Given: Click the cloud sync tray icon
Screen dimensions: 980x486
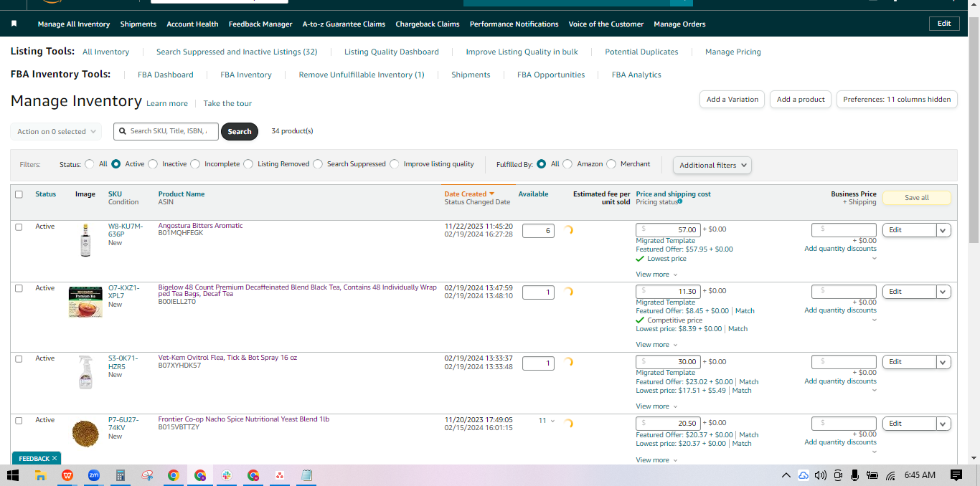Looking at the screenshot, I should tap(804, 475).
